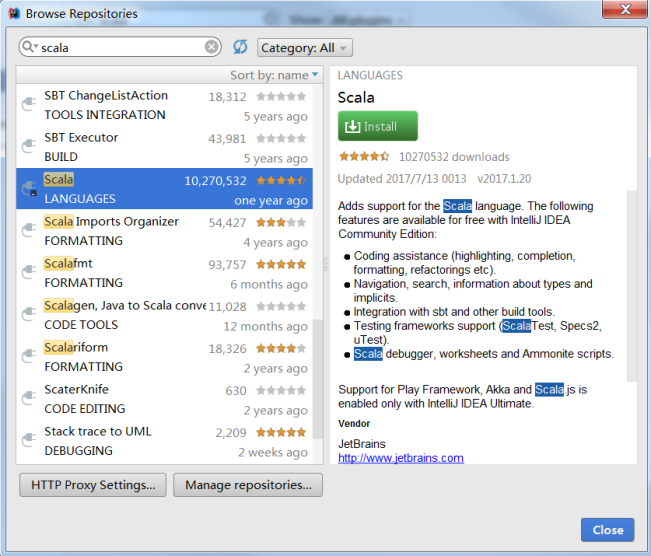Click the 10,270,532 download count
Image resolution: width=651 pixels, height=556 pixels.
(215, 181)
